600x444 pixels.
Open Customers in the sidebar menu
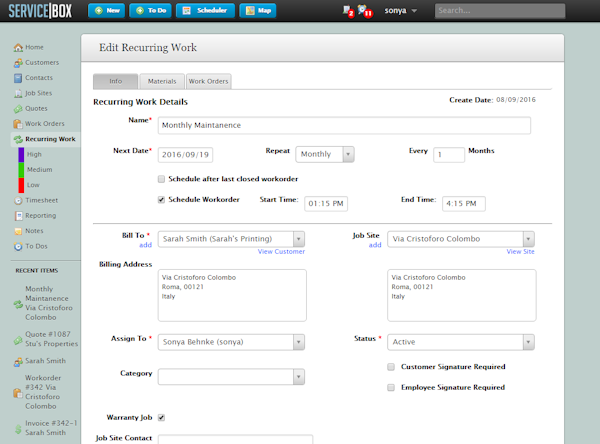click(x=42, y=63)
